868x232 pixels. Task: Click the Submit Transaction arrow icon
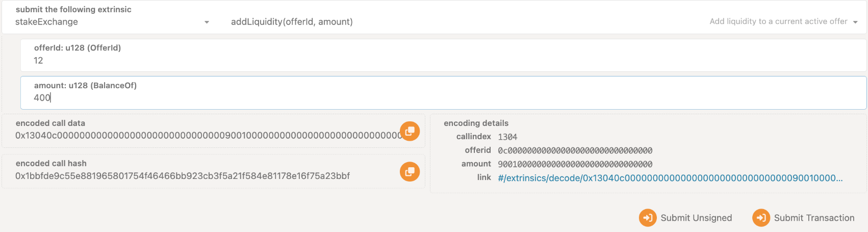pyautogui.click(x=761, y=218)
